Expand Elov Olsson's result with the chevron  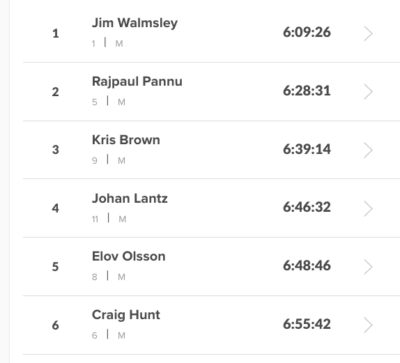[368, 267]
